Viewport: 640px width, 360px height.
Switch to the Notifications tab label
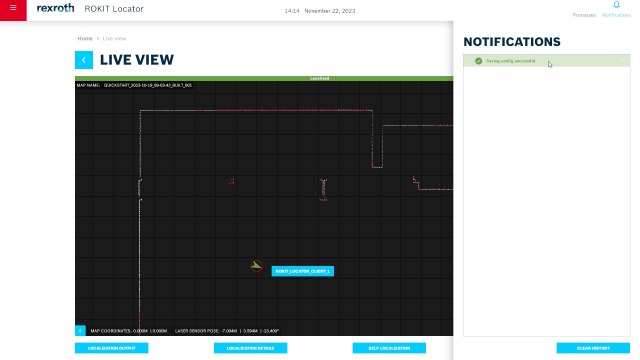(616, 15)
